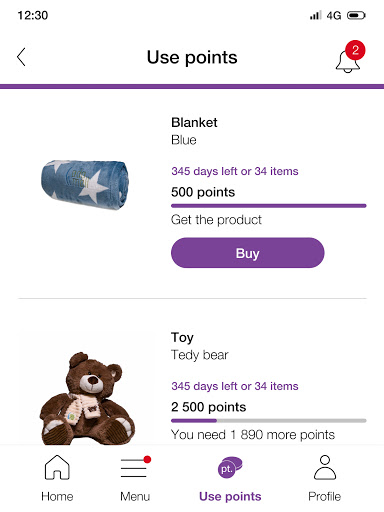The width and height of the screenshot is (384, 512).
Task: Tap the red notification badge showing 2
Action: pyautogui.click(x=355, y=50)
